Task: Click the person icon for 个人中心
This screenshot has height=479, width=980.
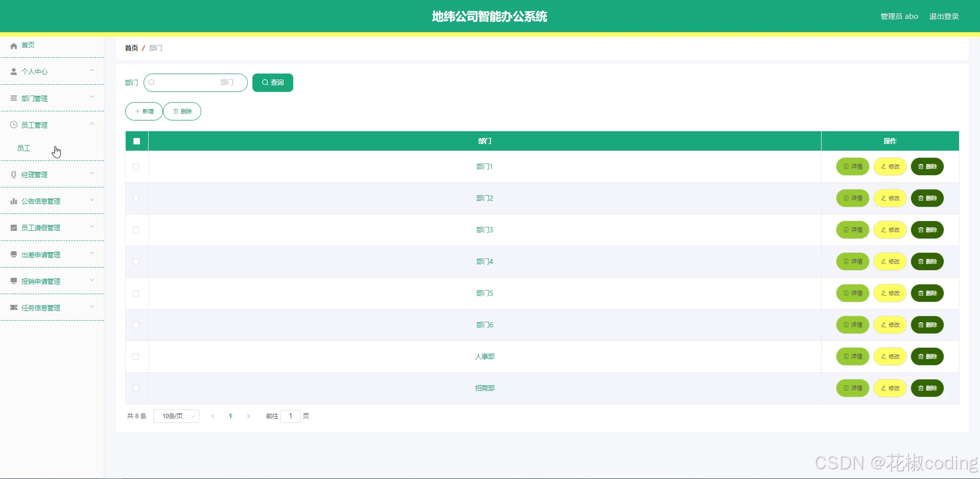Action: click(x=14, y=72)
